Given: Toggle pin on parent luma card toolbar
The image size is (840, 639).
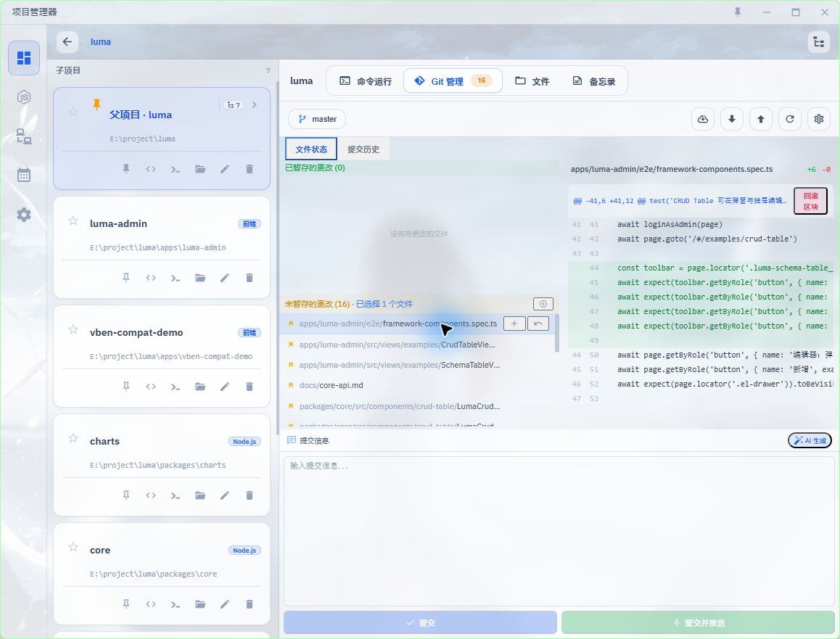Looking at the screenshot, I should pyautogui.click(x=126, y=169).
